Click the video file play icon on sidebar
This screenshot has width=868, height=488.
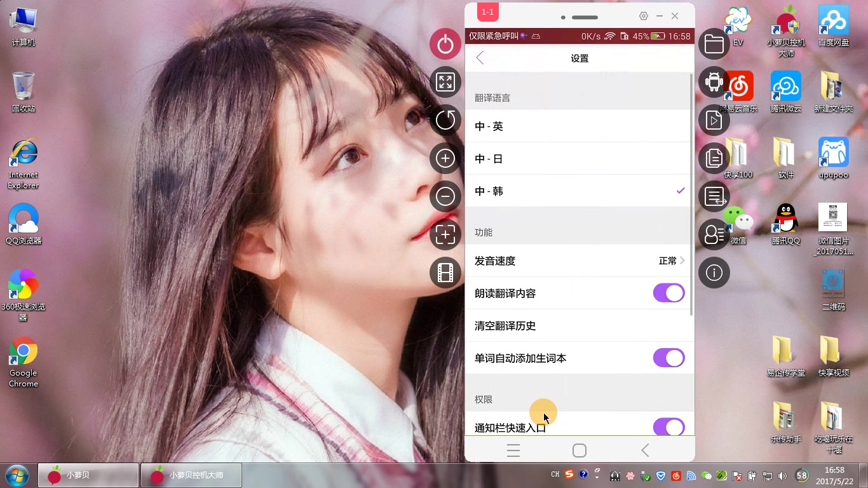(714, 120)
